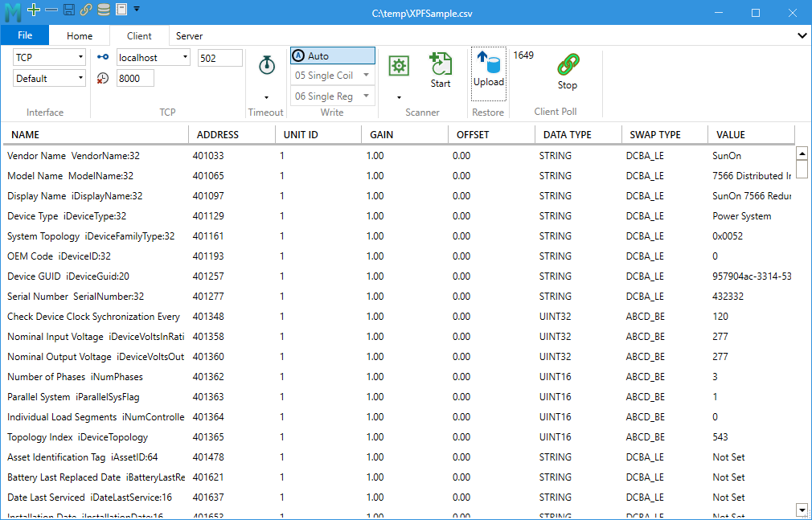
Task: Open the localhost host dropdown
Action: point(154,57)
